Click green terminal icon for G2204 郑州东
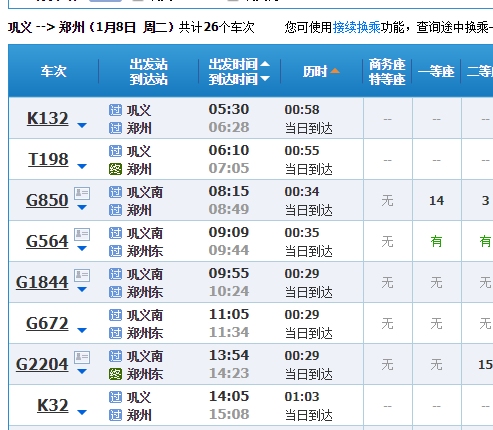The height and width of the screenshot is (430, 493). point(115,374)
